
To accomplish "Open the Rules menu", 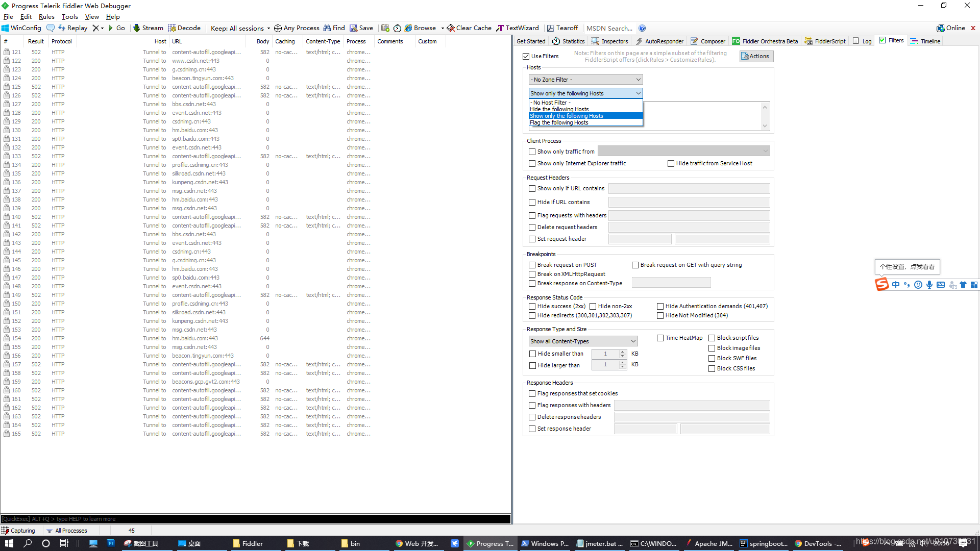I will tap(46, 17).
